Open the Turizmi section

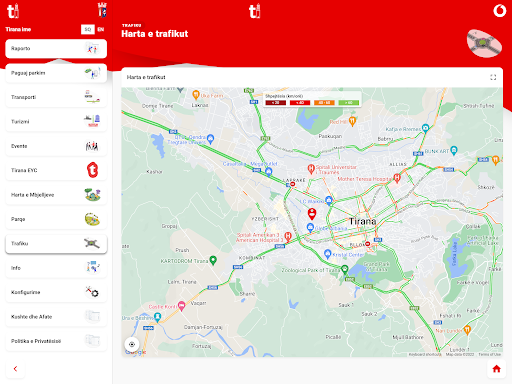coord(56,122)
